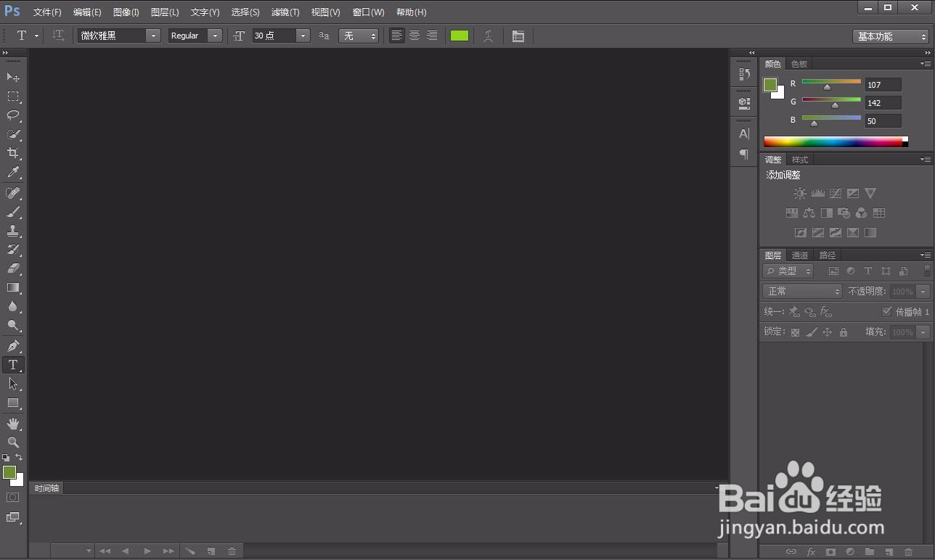Click the G value input field
This screenshot has width=935, height=560.
883,103
